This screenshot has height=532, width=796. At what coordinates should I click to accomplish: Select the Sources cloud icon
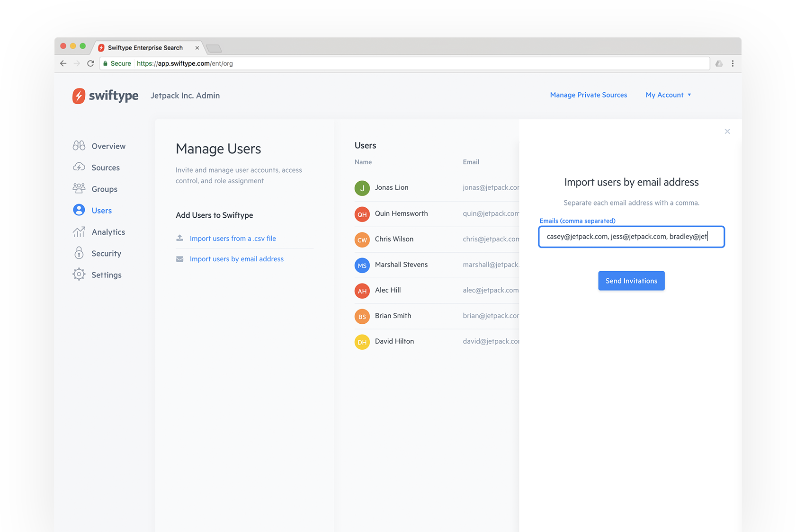tap(79, 167)
